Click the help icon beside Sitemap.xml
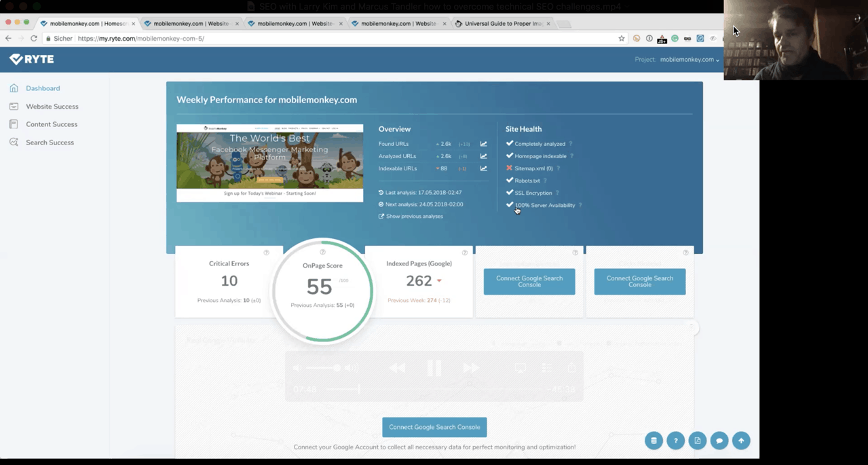Viewport: 868px width, 465px height. [x=559, y=168]
